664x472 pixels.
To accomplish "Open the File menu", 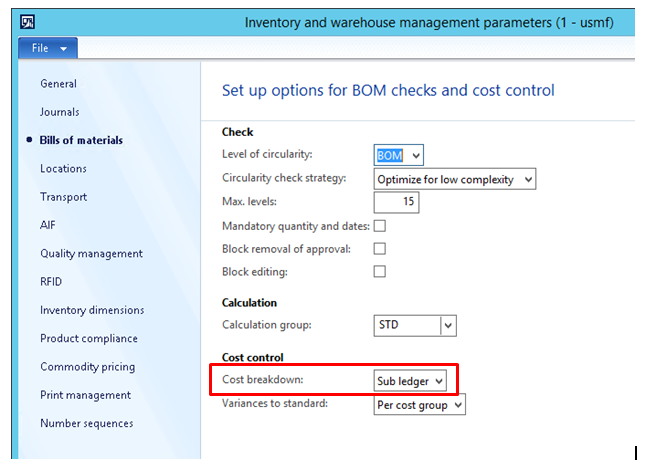I will pos(47,48).
